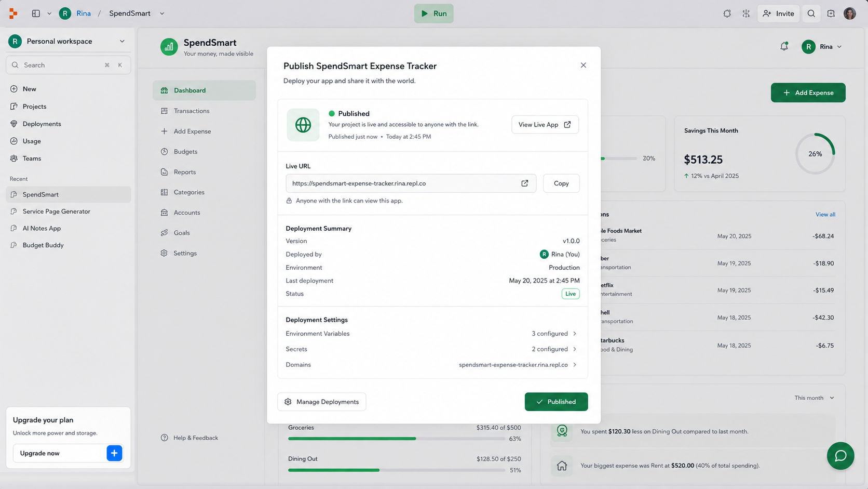Click the Transactions list icon
This screenshot has width=868, height=489.
[x=164, y=111]
